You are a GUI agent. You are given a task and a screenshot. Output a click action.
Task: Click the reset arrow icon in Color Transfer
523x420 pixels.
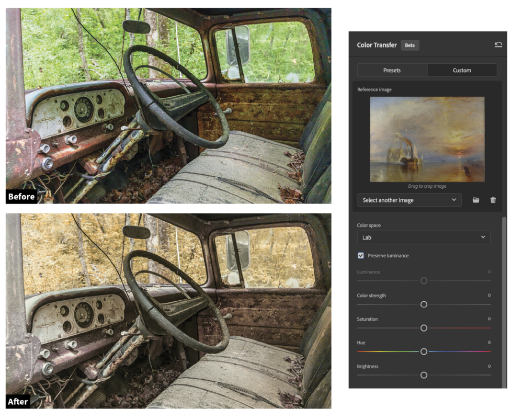pyautogui.click(x=498, y=44)
